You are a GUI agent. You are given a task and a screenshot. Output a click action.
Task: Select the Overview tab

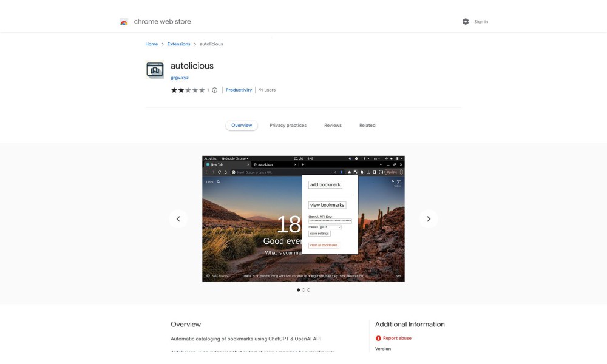tap(242, 126)
